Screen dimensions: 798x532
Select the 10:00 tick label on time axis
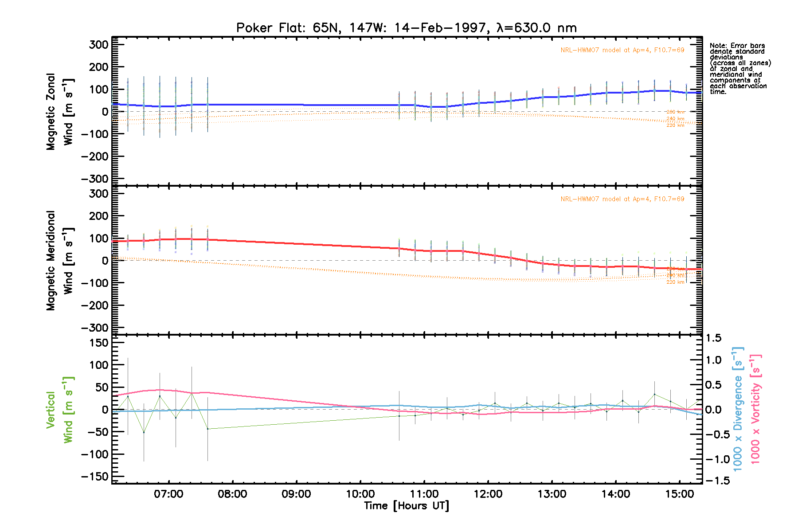[x=360, y=494]
